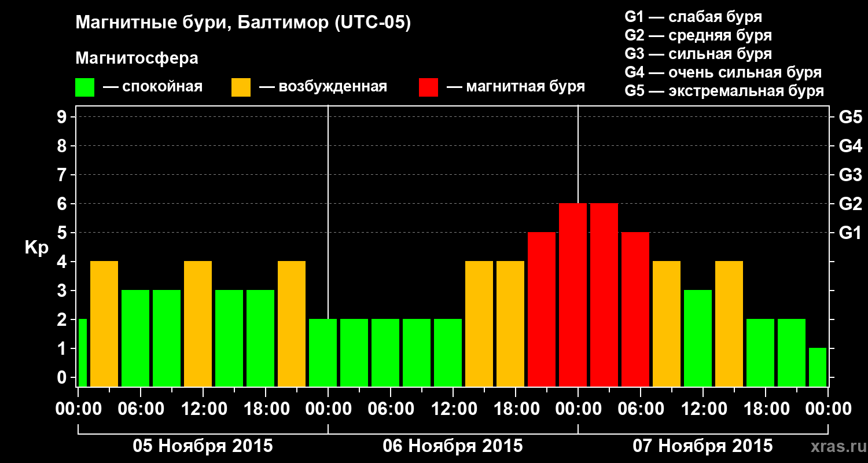Viewport: 868px width, 463px height.
Task: Click the 'G1 — слабая буря' legend text
Action: pyautogui.click(x=693, y=17)
